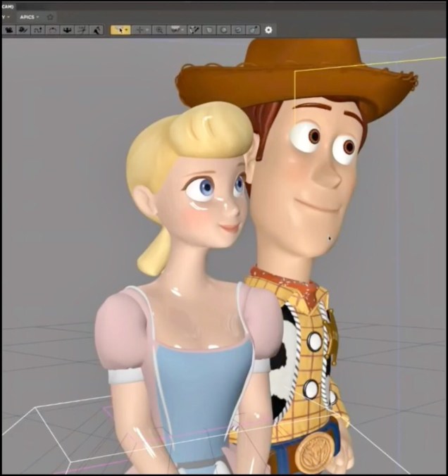Click the eyedropper icon before the gear
The width and height of the screenshot is (448, 476).
tap(253, 30)
